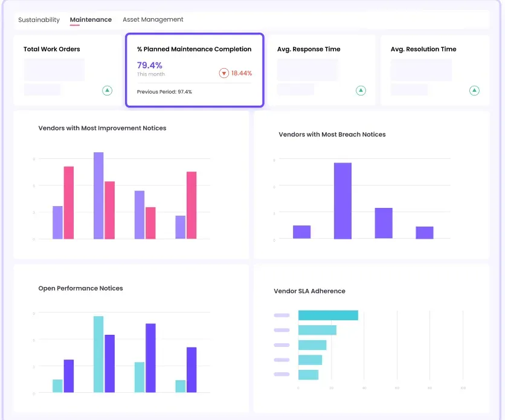Click Previous Period: 97.4% text

164,92
